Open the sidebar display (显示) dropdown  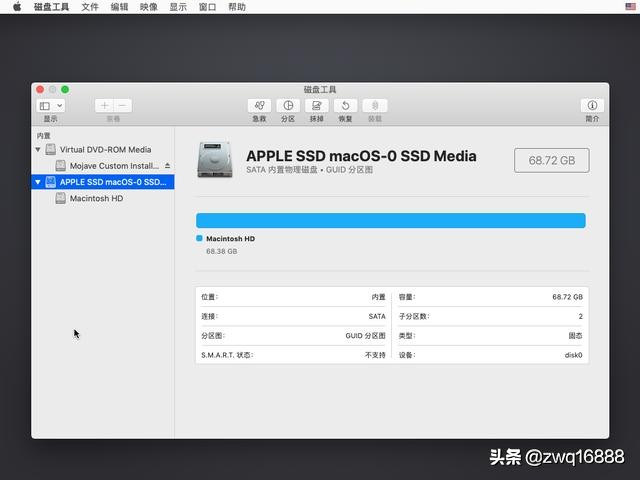point(50,105)
